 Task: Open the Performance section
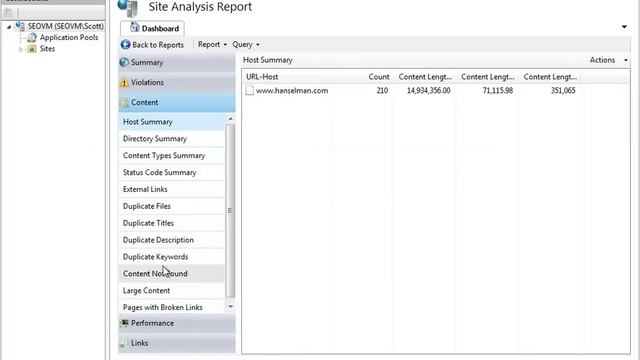pyautogui.click(x=177, y=323)
